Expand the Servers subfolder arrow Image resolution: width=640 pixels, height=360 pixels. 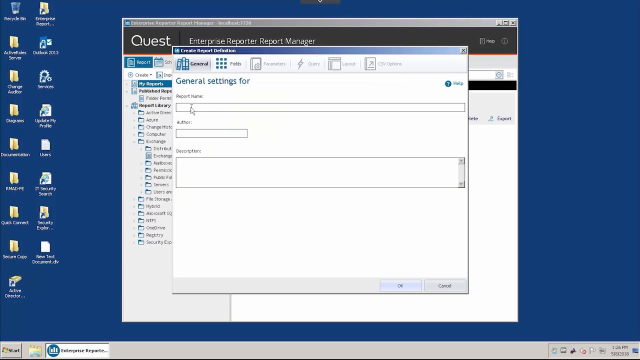click(142, 185)
